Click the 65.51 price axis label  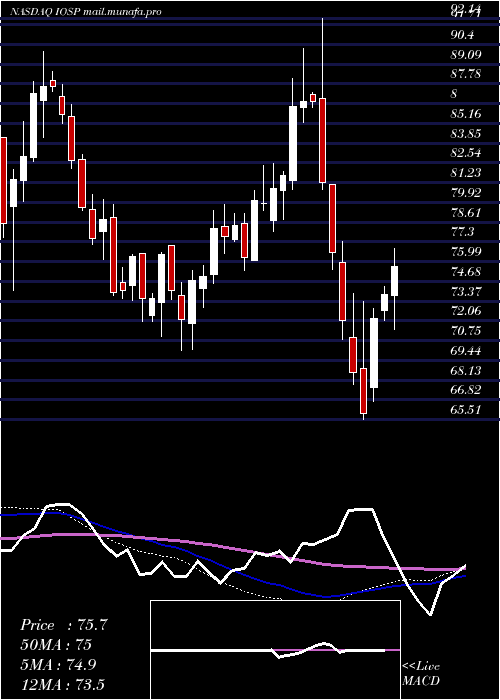(x=466, y=409)
